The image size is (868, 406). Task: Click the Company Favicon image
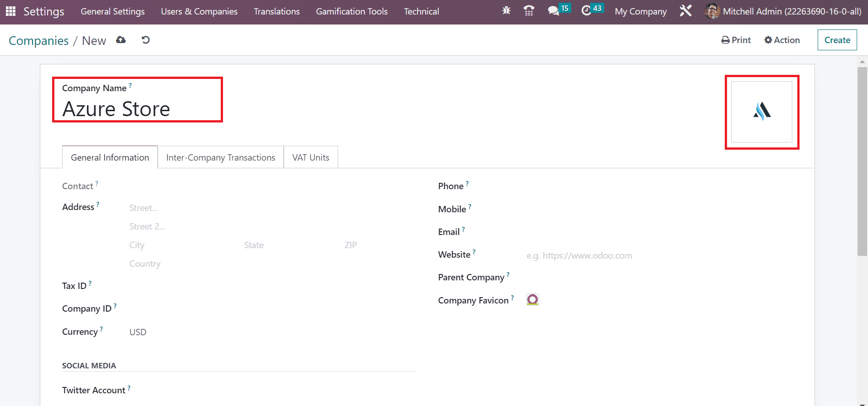click(x=533, y=299)
